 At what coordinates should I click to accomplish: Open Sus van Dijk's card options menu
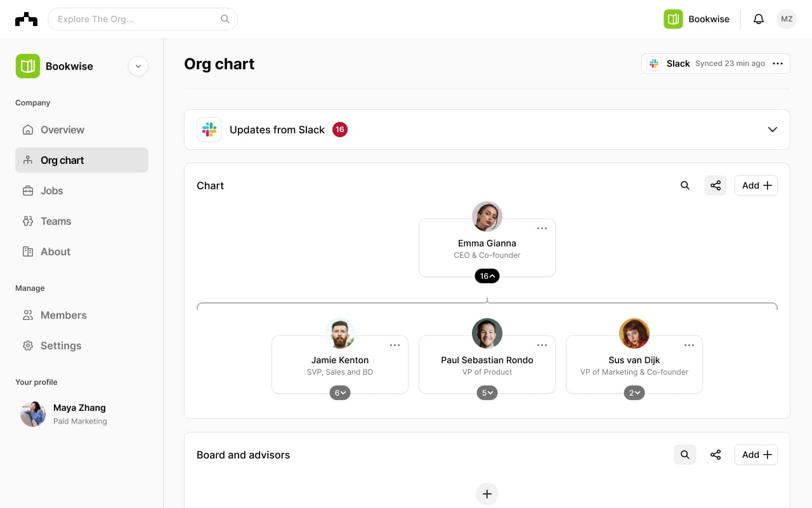689,345
